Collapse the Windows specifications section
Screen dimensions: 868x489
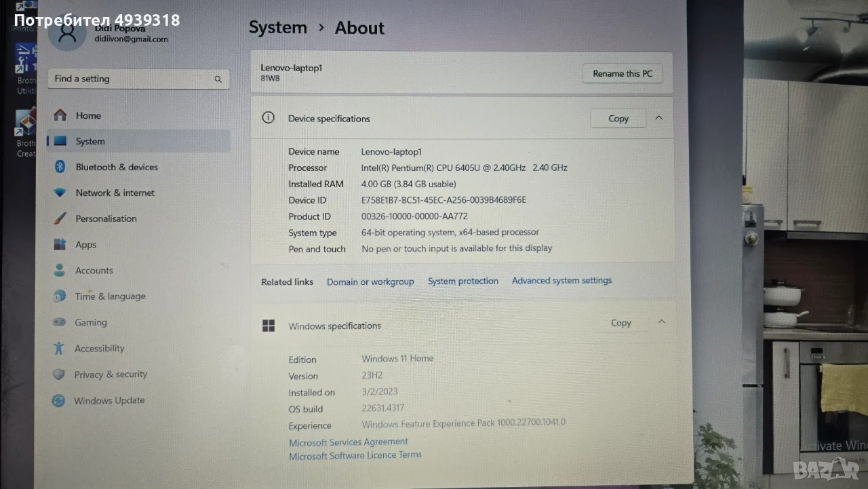[662, 322]
